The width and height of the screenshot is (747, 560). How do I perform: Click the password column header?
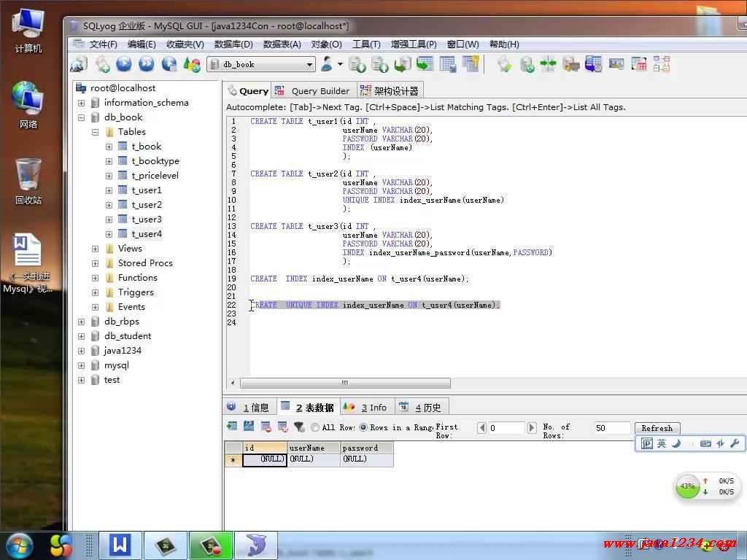367,448
